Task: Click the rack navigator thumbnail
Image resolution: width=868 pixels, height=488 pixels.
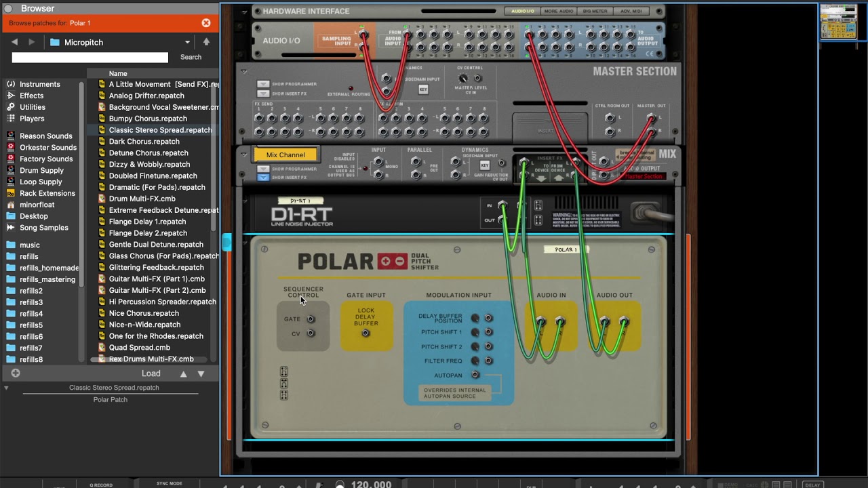Action: coord(838,22)
